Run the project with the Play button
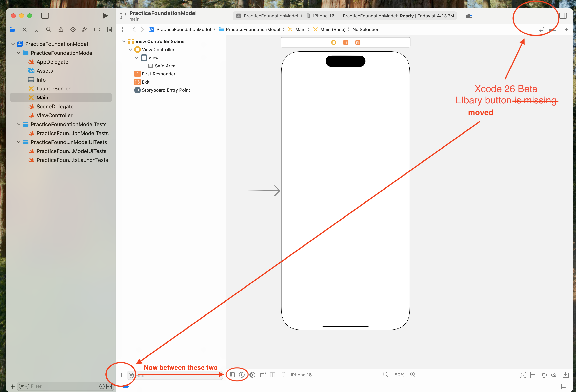Viewport: 576px width, 392px height. pyautogui.click(x=105, y=16)
